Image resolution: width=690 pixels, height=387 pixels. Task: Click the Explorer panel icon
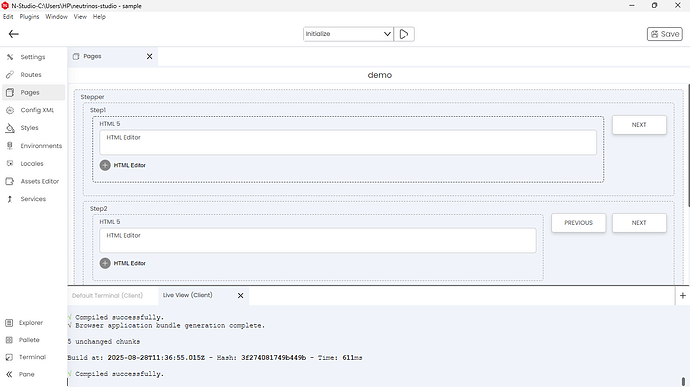click(9, 323)
